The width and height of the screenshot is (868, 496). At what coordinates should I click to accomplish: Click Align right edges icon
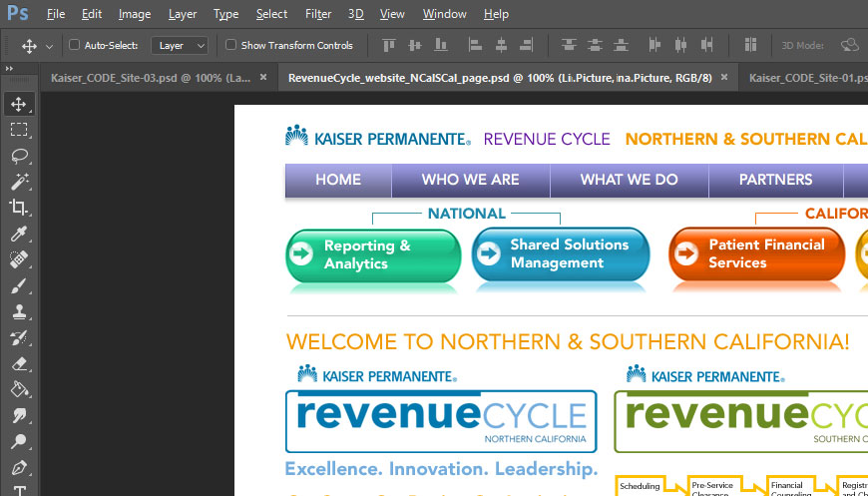527,45
